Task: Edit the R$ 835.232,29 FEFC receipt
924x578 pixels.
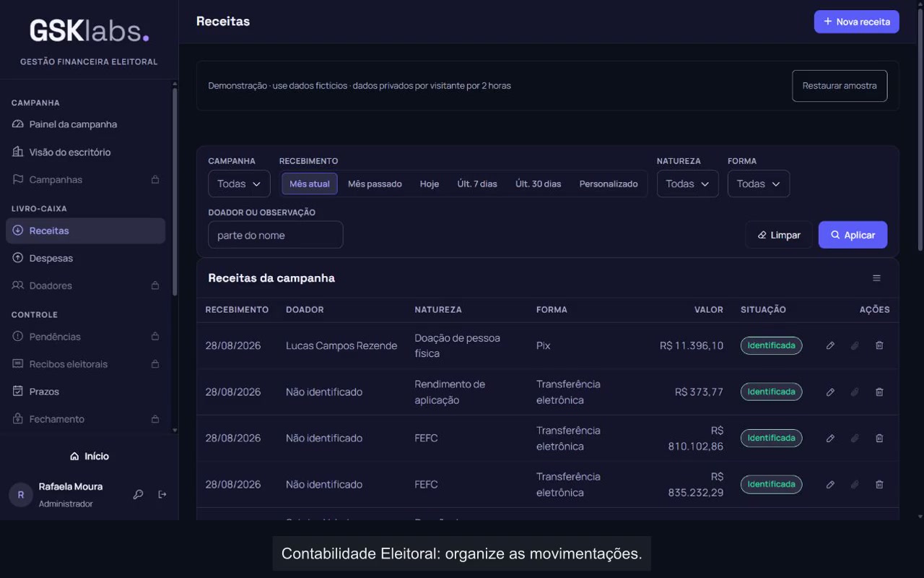Action: 830,484
